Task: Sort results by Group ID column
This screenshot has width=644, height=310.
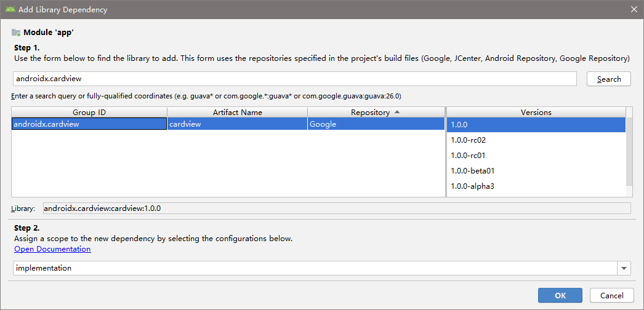Action: 89,113
